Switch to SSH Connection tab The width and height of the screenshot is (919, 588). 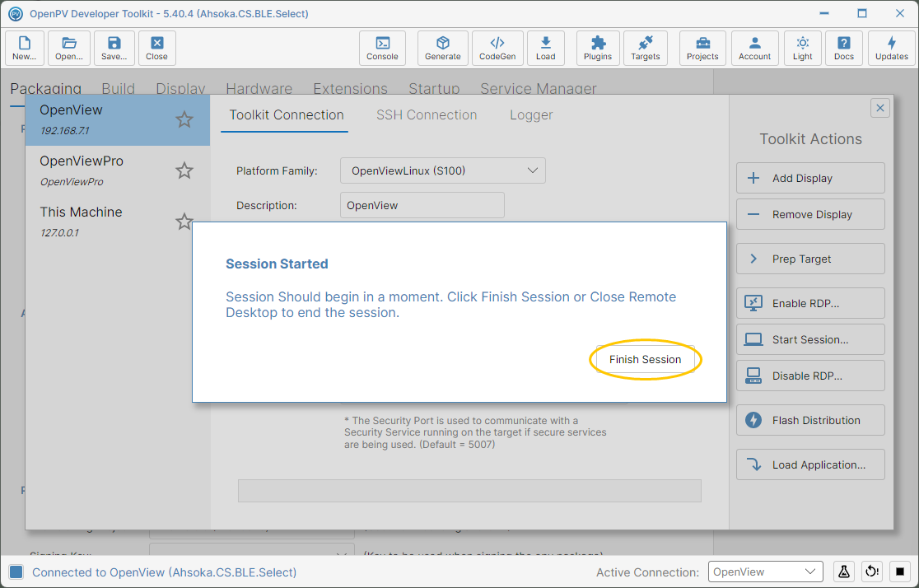pyautogui.click(x=426, y=115)
